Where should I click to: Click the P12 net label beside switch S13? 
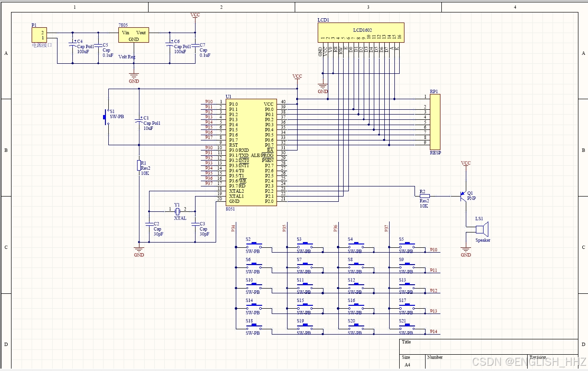[433, 290]
